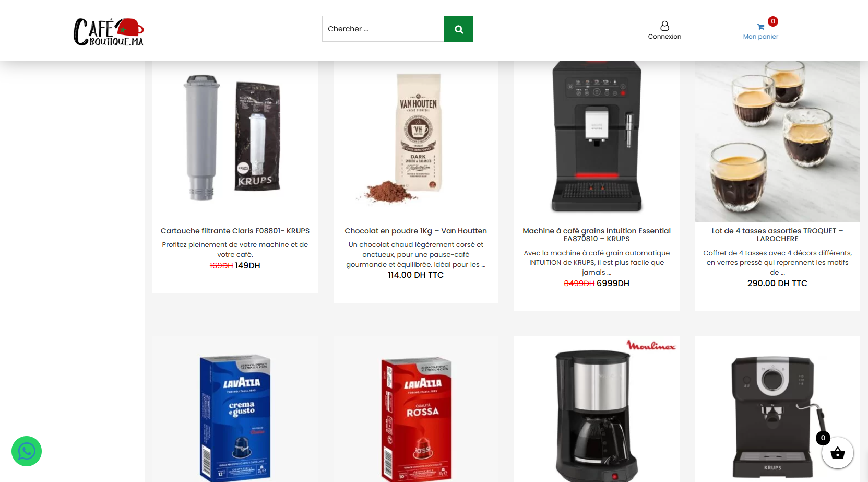Open Lot de 4 tasses TROQUET link

pos(777,234)
